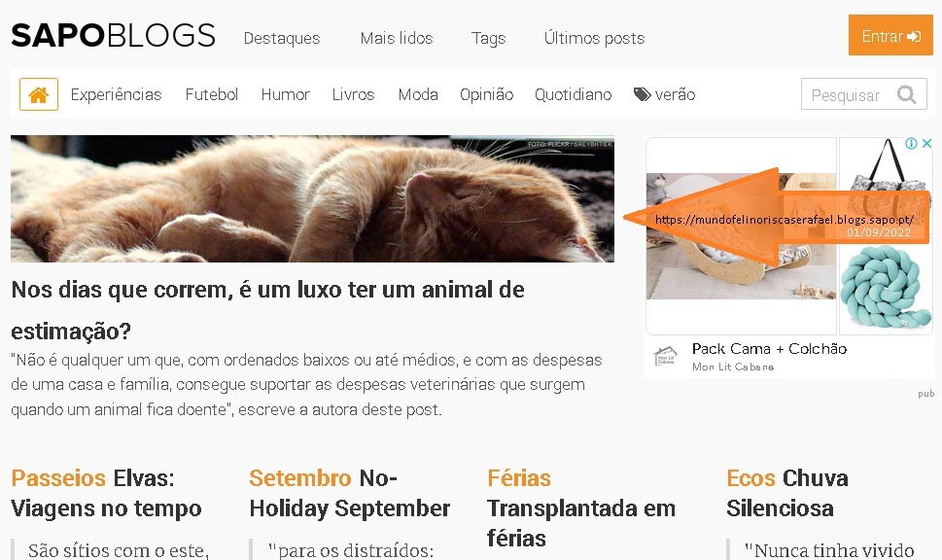Click the search magnifier icon
The width and height of the screenshot is (942, 560).
click(x=907, y=94)
